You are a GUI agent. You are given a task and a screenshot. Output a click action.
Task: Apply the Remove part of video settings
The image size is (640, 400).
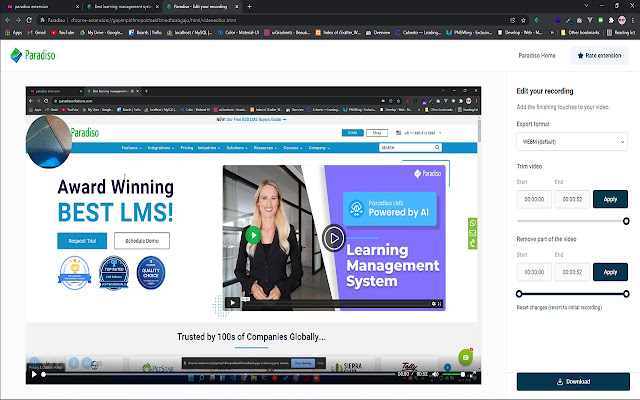[x=610, y=272]
